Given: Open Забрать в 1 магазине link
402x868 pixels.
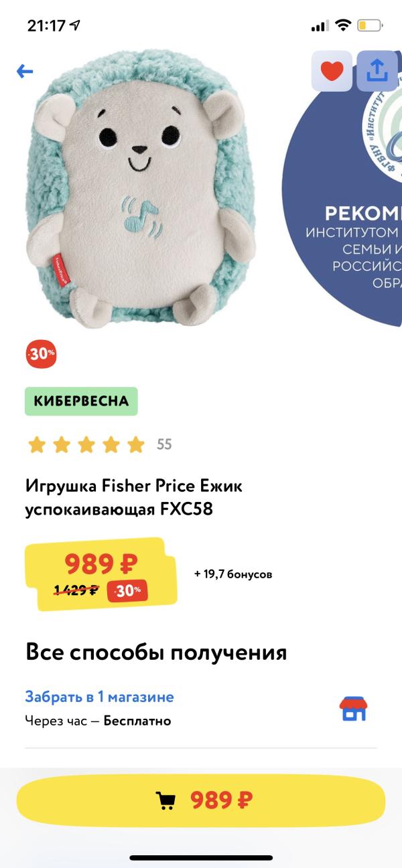Looking at the screenshot, I should (x=99, y=697).
